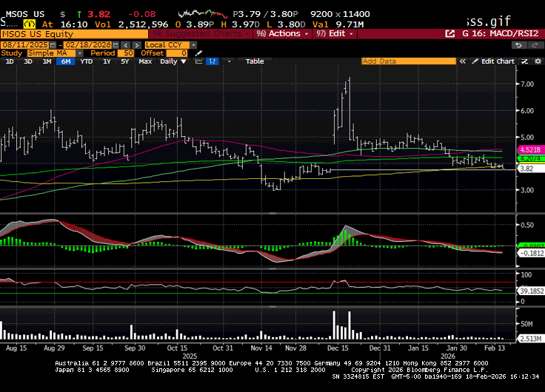Click the pop-out external window icon

pyautogui.click(x=449, y=34)
